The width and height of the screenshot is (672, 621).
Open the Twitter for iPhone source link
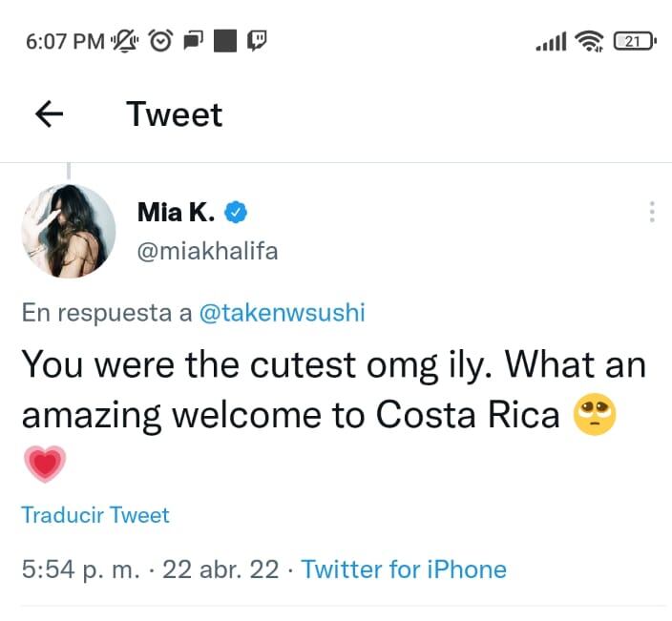(404, 569)
